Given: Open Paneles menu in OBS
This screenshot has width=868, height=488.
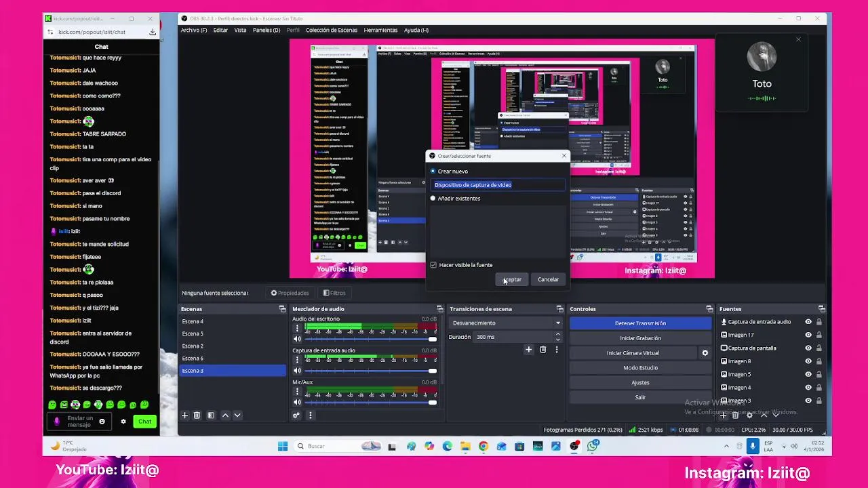Looking at the screenshot, I should pos(267,30).
